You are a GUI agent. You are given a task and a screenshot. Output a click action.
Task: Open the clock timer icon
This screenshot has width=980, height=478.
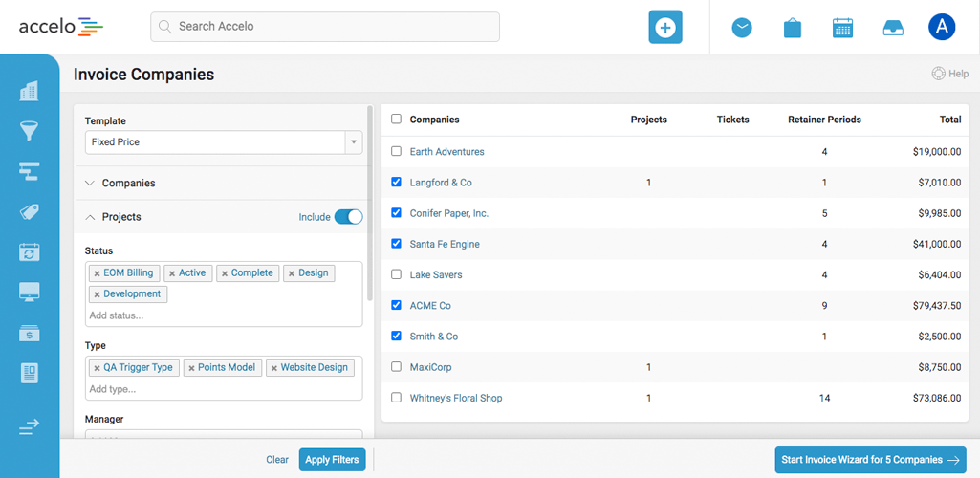pyautogui.click(x=742, y=28)
